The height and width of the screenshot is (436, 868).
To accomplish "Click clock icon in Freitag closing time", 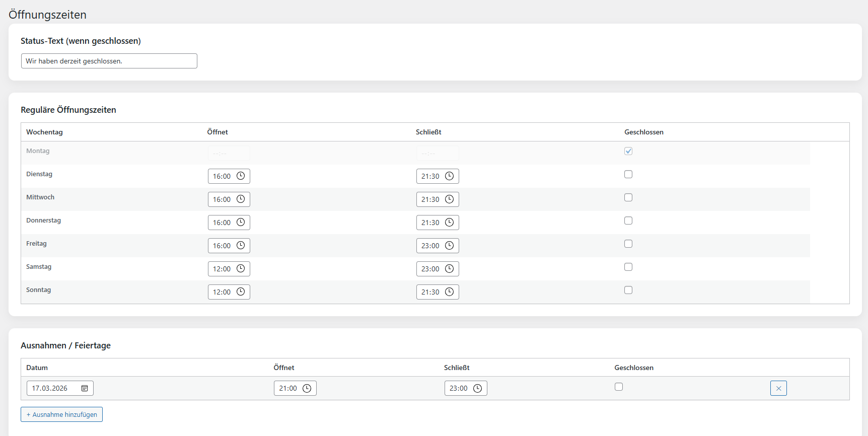I will click(449, 246).
